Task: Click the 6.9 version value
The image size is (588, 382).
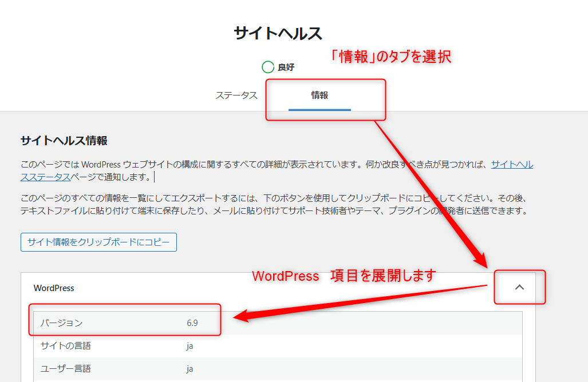Action: pos(192,323)
